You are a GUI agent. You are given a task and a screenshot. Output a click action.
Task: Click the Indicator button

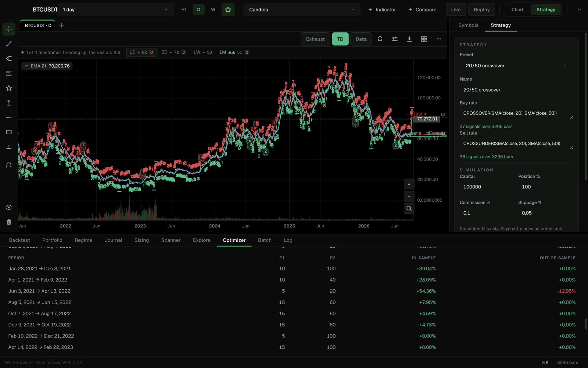coord(382,10)
